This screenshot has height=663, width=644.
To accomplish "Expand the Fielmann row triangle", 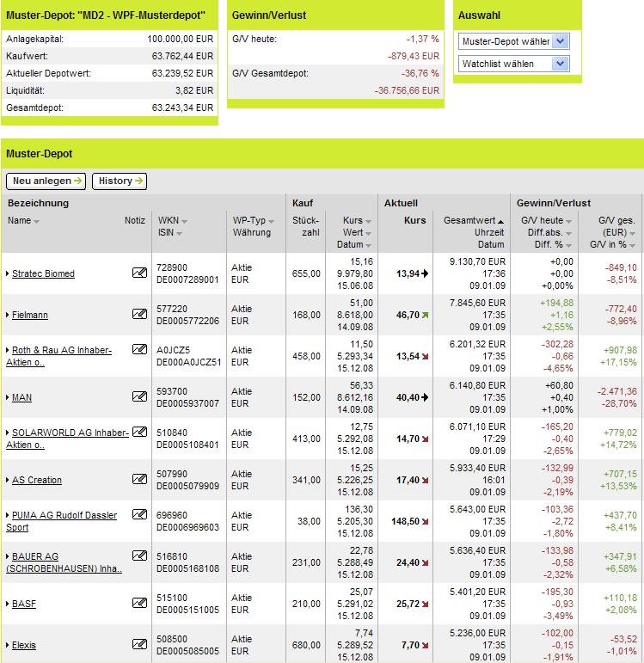I will (x=8, y=315).
